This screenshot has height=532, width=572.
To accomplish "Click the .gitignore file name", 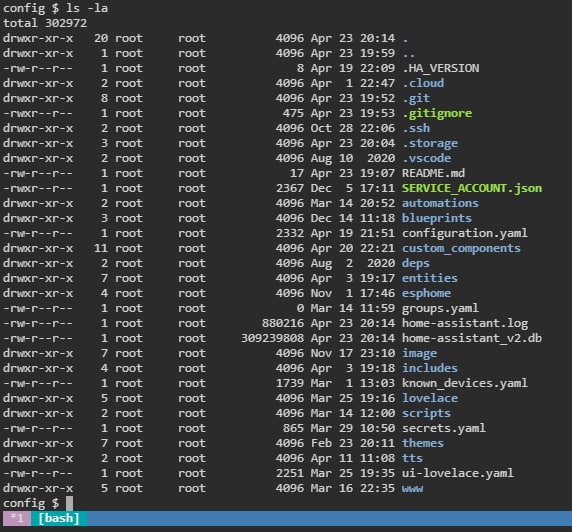I will click(x=437, y=113).
